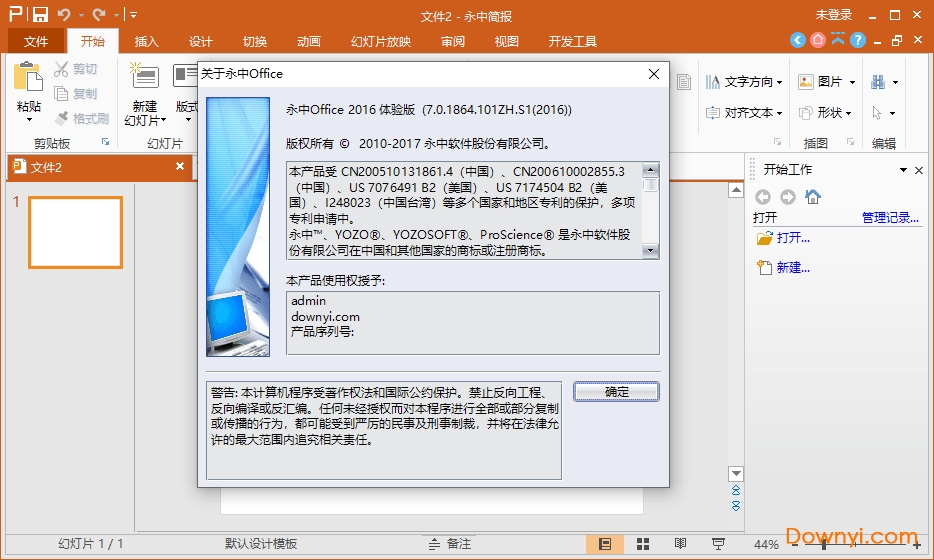This screenshot has height=560, width=934.
Task: Click the Undo arrow icon
Action: [64, 15]
